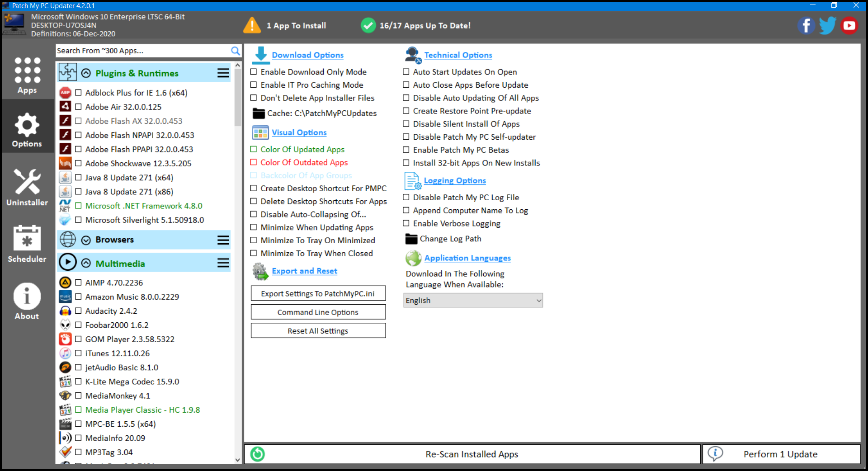Click the green re-scan refresh icon
Viewport: 868px width, 471px height.
tap(258, 454)
